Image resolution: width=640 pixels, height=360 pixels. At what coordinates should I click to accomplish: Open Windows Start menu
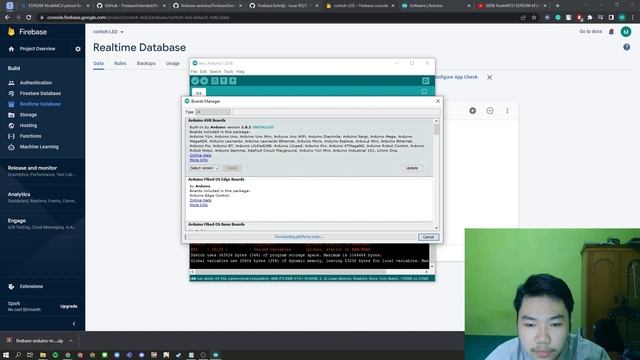pos(6,355)
